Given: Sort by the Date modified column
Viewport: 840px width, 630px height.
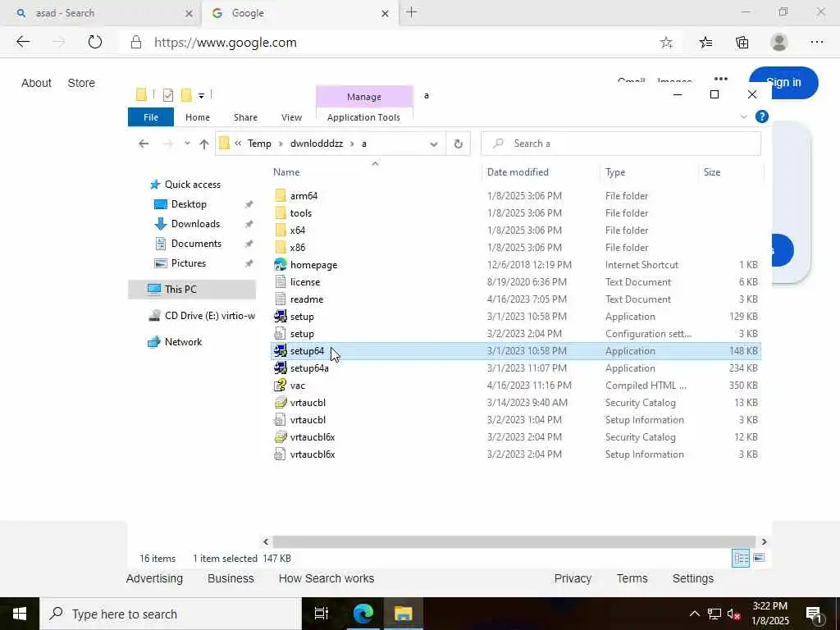Looking at the screenshot, I should click(x=518, y=172).
